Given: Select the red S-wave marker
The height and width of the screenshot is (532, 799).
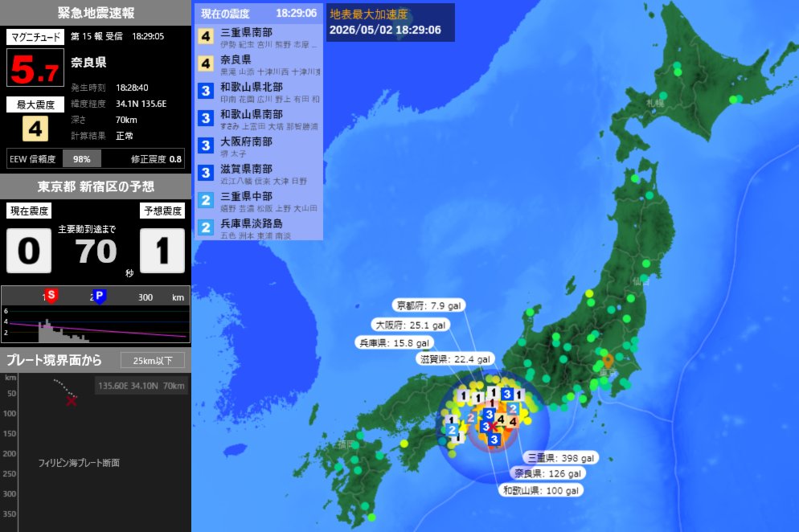Looking at the screenshot, I should pos(51,296).
